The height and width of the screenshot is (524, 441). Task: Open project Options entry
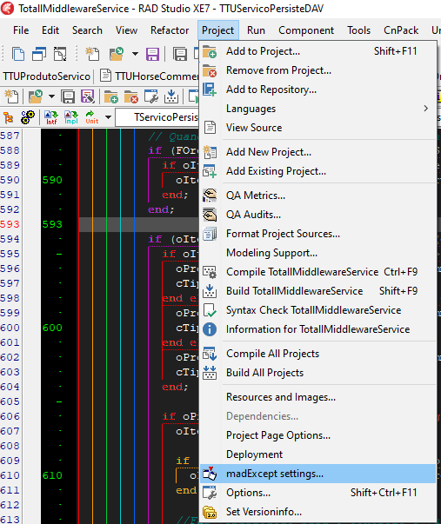[x=318, y=493]
